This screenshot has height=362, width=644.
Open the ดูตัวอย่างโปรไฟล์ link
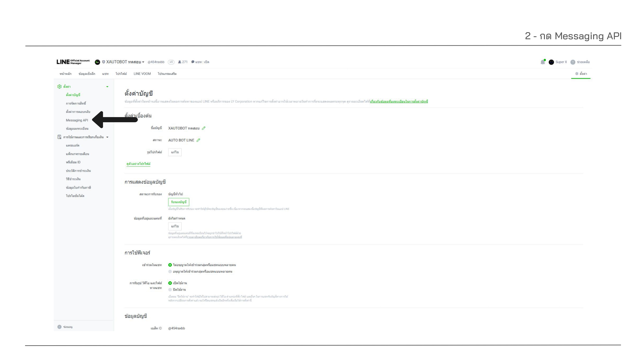138,164
